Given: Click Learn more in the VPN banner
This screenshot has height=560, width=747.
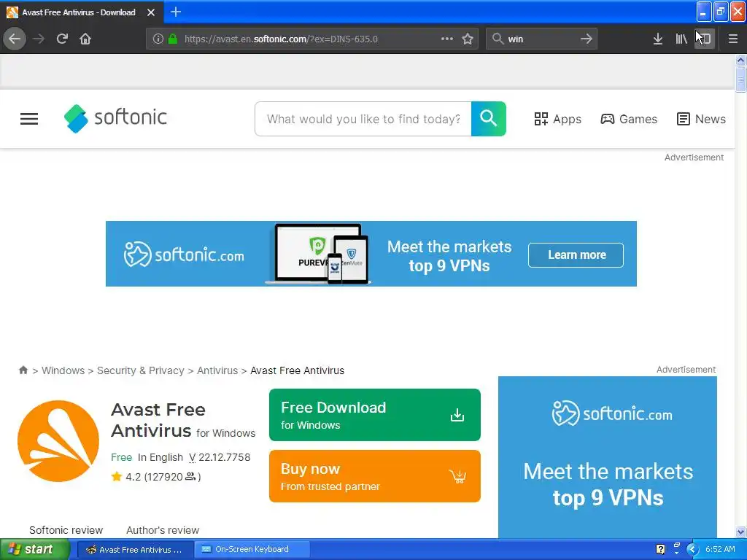Looking at the screenshot, I should [x=576, y=254].
